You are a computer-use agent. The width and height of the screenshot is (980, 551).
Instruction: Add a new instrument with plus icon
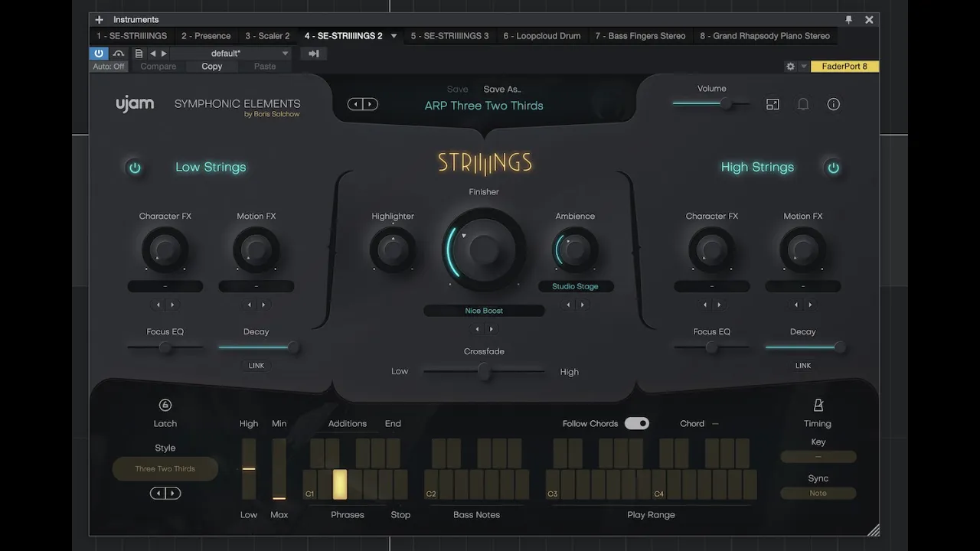(99, 20)
